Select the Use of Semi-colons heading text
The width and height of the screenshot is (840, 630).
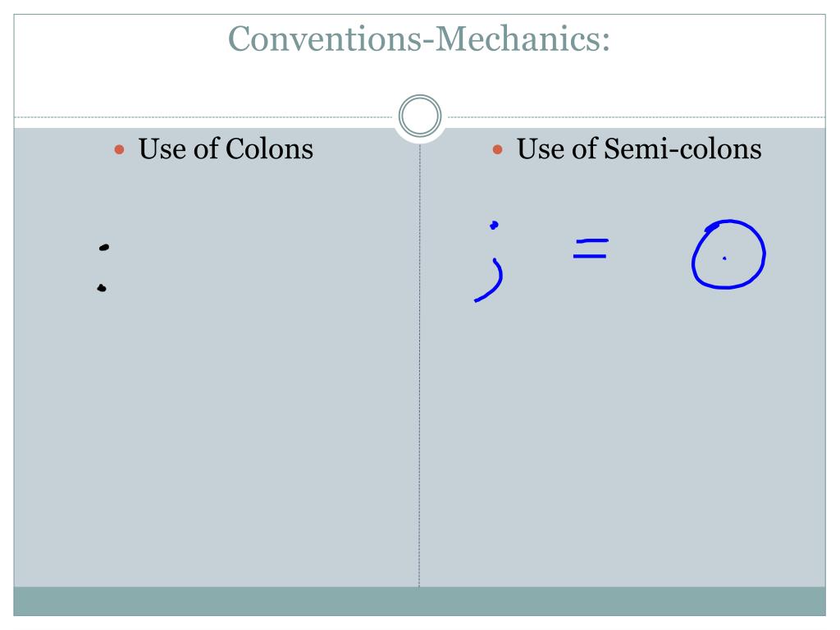tap(639, 148)
